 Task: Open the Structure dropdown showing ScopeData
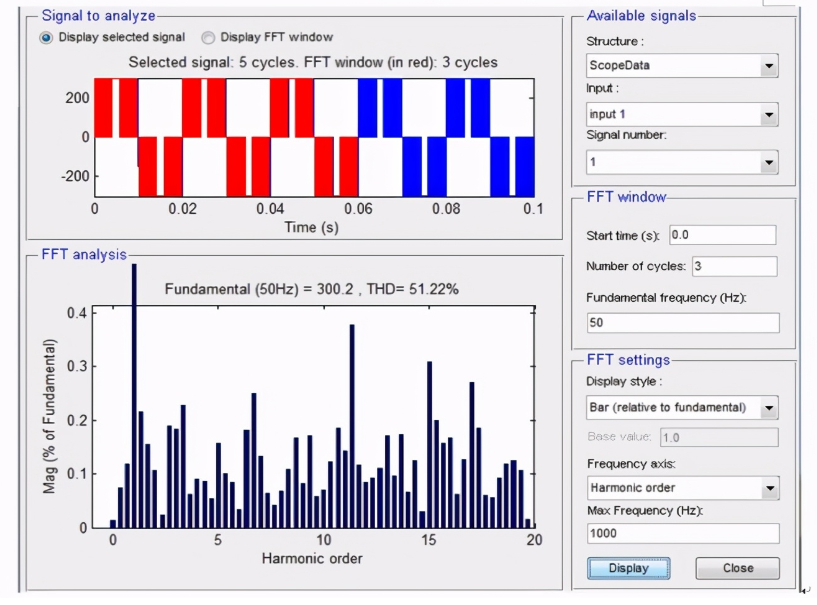(x=682, y=66)
